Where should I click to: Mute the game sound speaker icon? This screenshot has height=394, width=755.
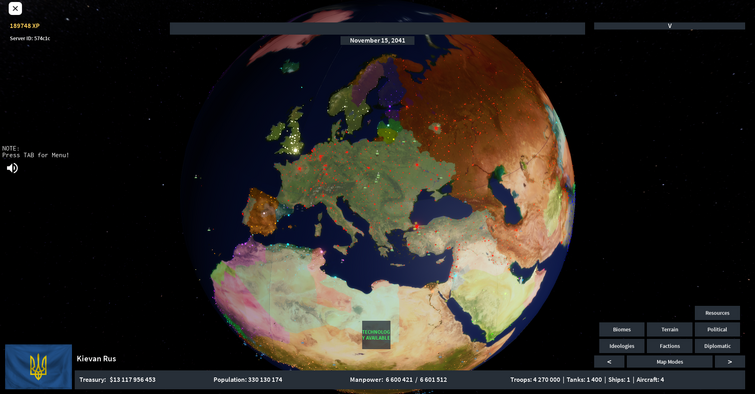pos(12,168)
